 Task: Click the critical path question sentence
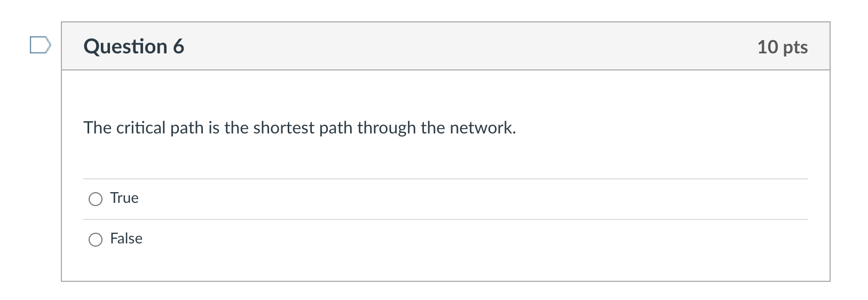coord(299,128)
